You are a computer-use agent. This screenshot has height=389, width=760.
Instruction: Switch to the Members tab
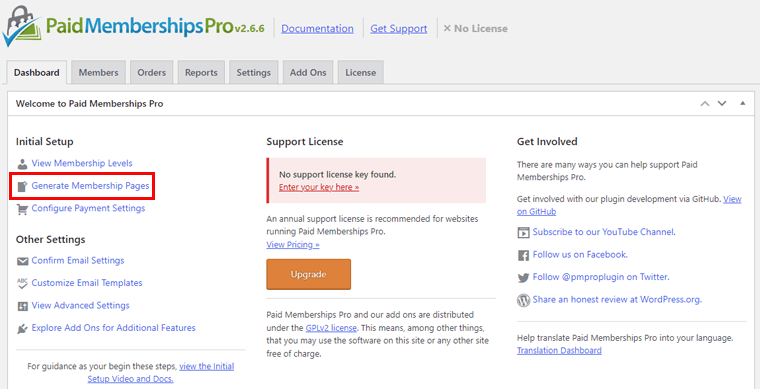[x=98, y=73]
